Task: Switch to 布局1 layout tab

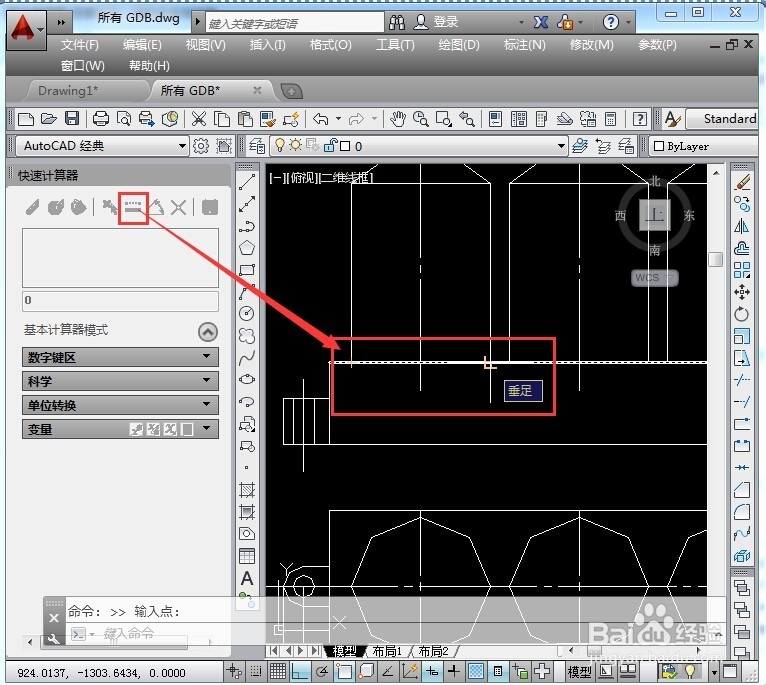Action: 387,651
